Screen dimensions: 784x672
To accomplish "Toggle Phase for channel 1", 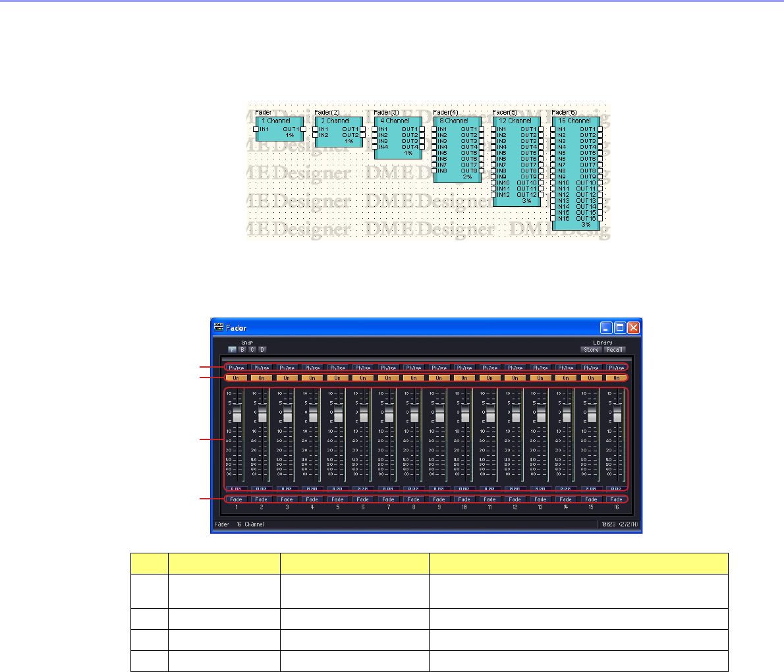I will [236, 368].
